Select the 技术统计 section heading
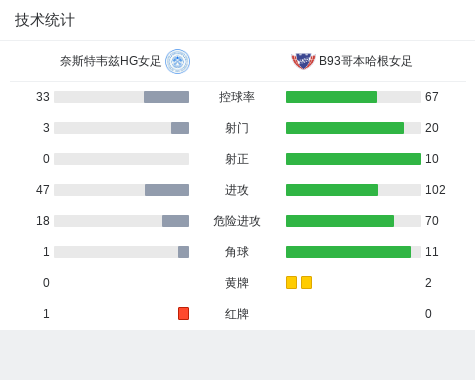 (x=45, y=20)
